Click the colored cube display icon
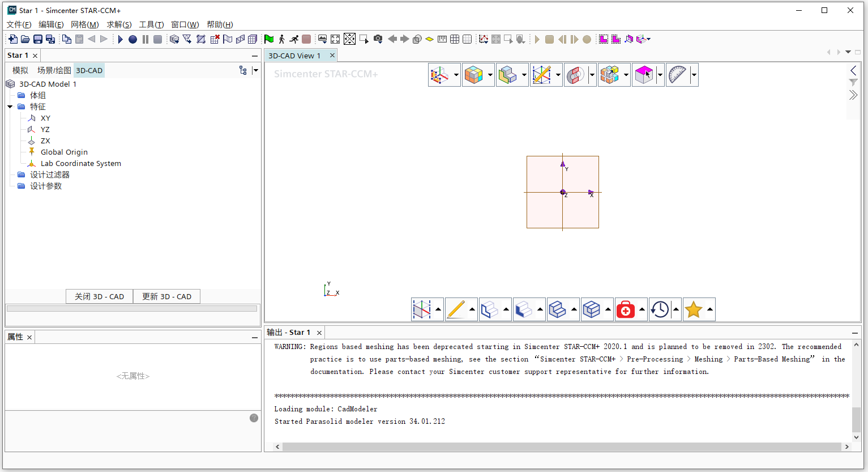Screen dimensions: 868x472 473,75
